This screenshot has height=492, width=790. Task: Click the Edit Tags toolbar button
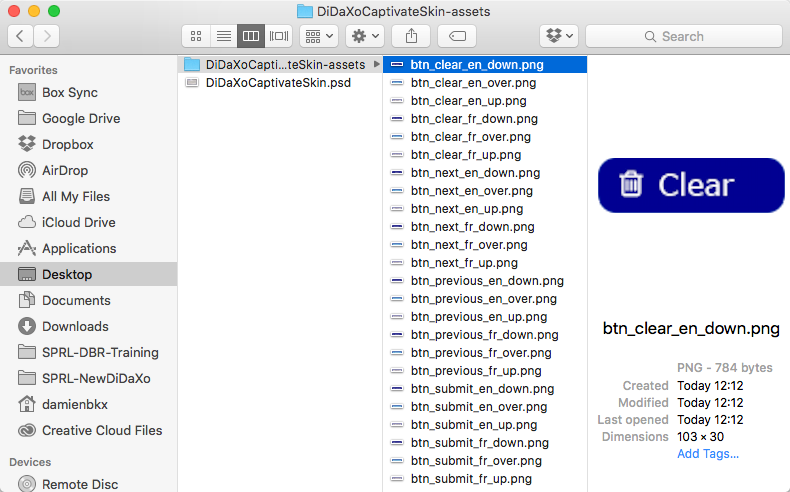[457, 36]
